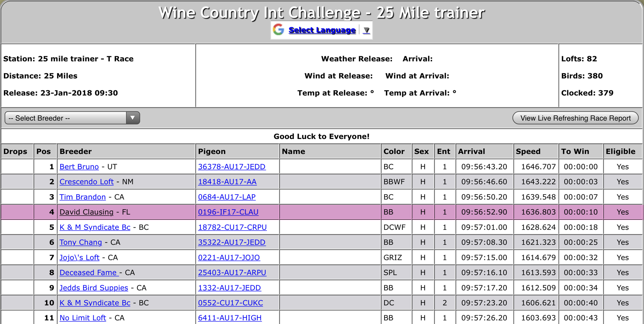The height and width of the screenshot is (324, 644).
Task: Open No Limit Loft breeder link
Action: tap(83, 318)
